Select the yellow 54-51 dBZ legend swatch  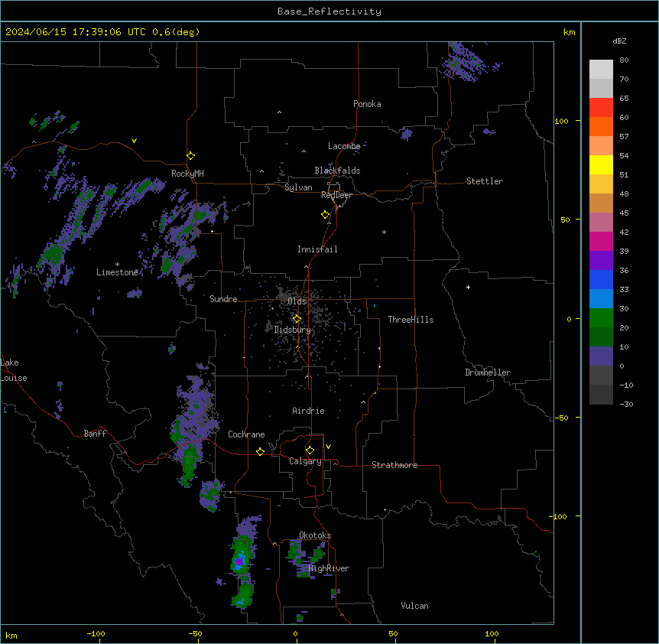[x=601, y=164]
